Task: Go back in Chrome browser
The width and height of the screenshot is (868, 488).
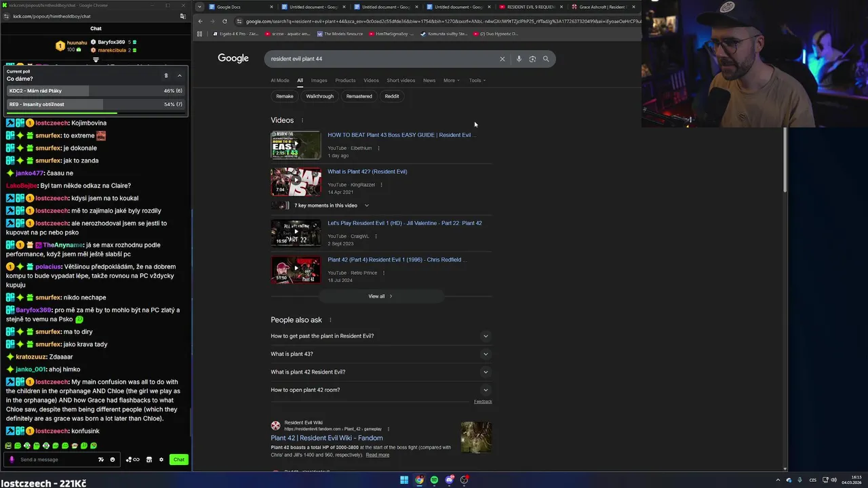Action: 200,21
